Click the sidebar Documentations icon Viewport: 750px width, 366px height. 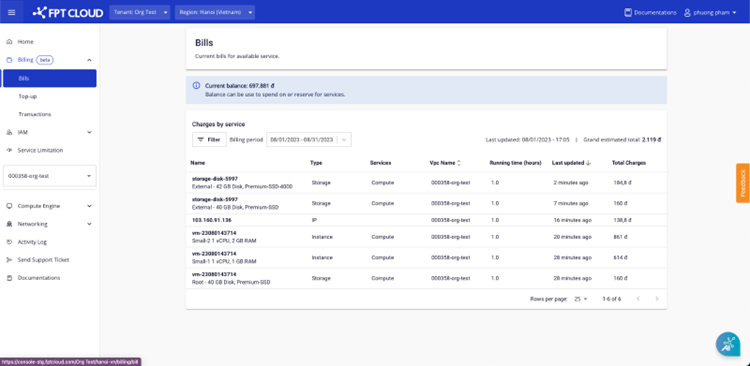tap(9, 278)
